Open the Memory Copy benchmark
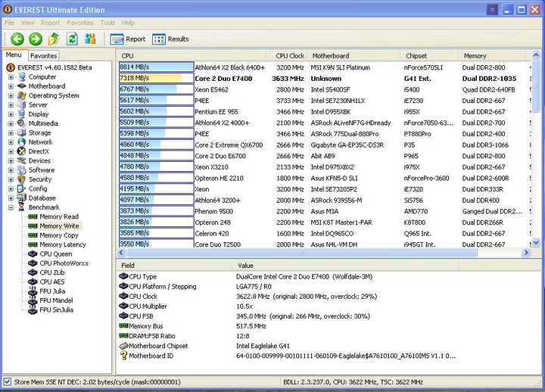The image size is (545, 392). (x=59, y=235)
